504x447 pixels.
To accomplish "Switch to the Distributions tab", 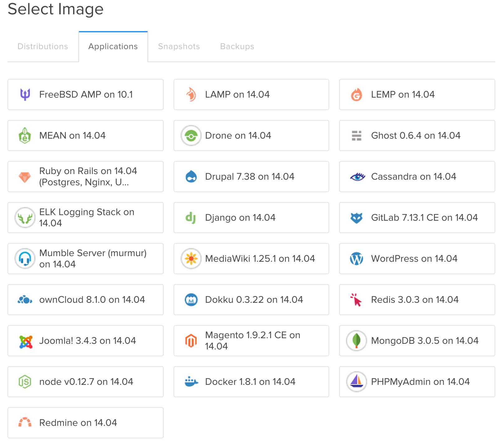I will [x=43, y=47].
